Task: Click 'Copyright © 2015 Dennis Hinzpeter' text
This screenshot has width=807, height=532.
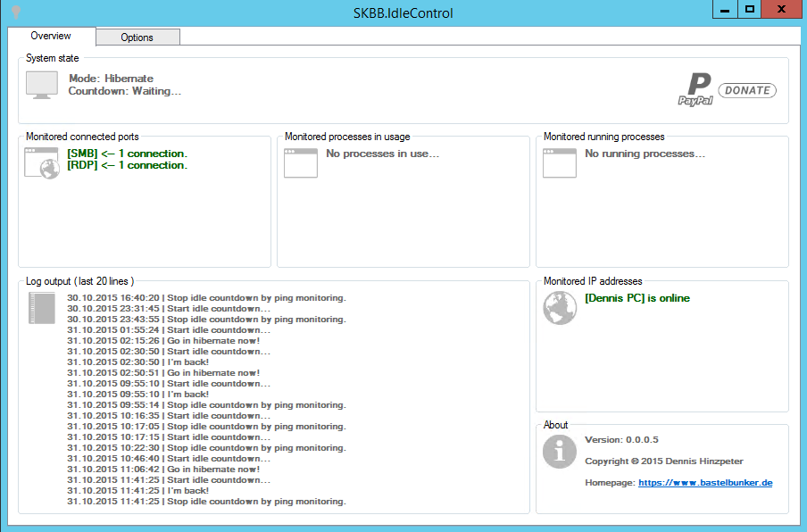Action: (x=664, y=461)
